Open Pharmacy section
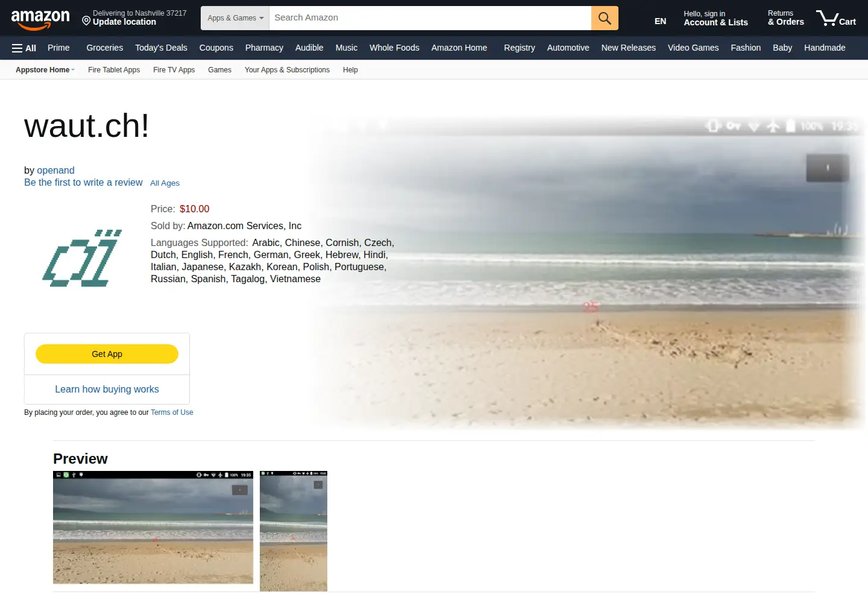 click(x=264, y=48)
